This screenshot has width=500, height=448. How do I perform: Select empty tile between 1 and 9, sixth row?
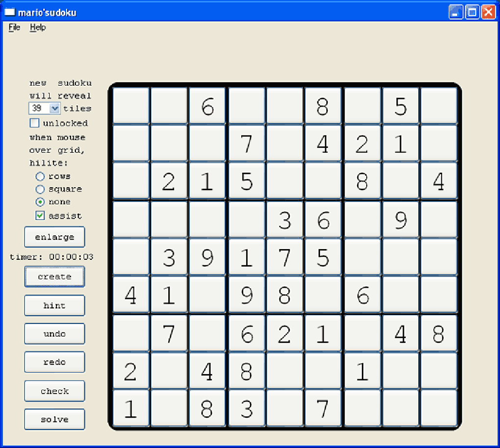207,295
